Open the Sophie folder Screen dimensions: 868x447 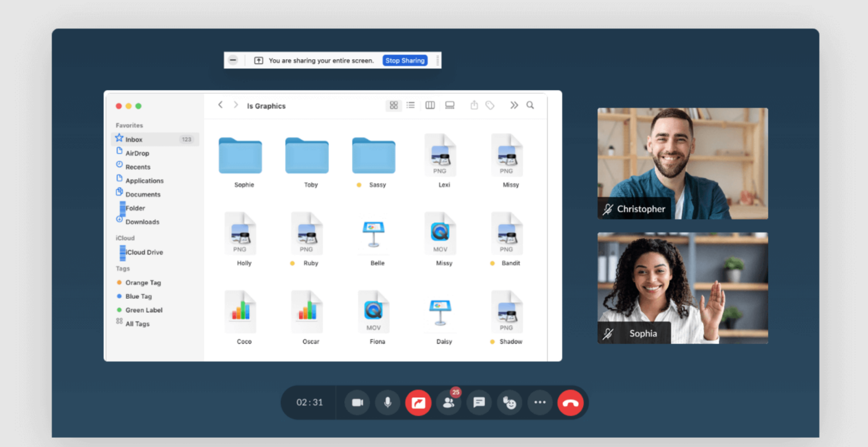pyautogui.click(x=240, y=155)
